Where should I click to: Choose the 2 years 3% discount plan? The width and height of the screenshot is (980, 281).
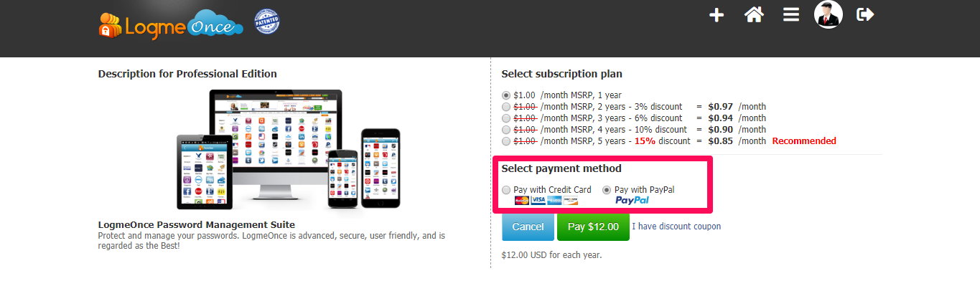point(506,107)
